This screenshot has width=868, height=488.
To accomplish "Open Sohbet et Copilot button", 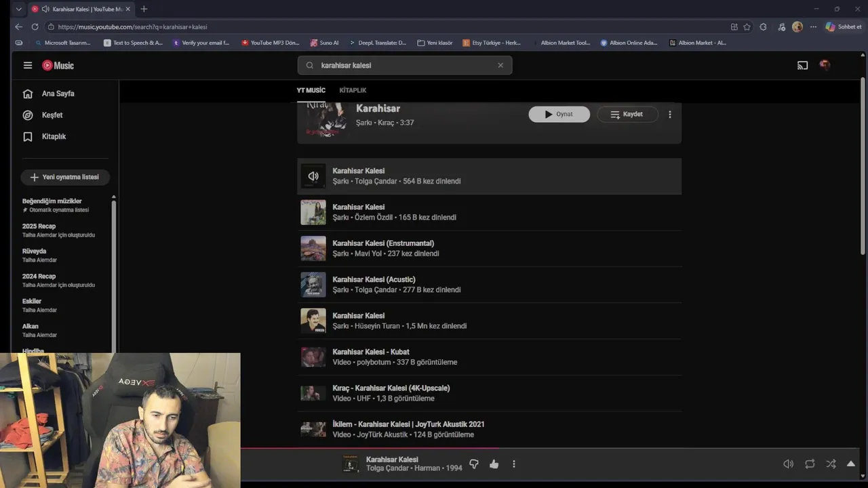I will point(844,27).
